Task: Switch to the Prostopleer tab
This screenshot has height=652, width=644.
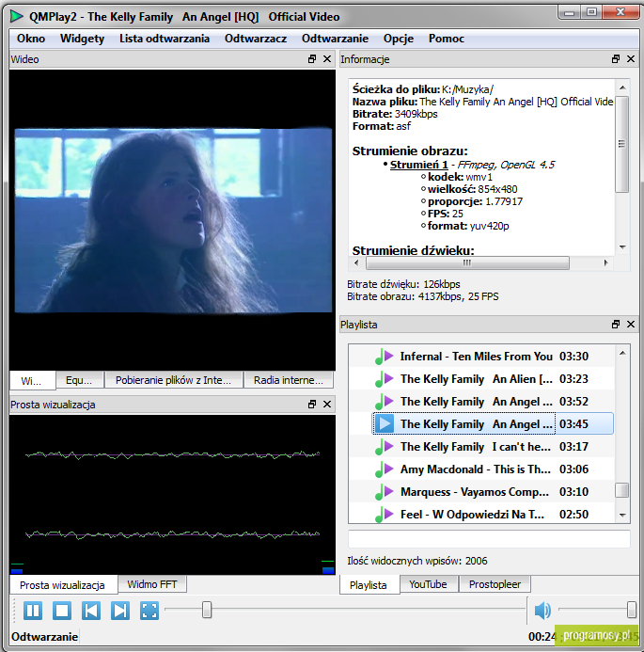Action: [495, 584]
